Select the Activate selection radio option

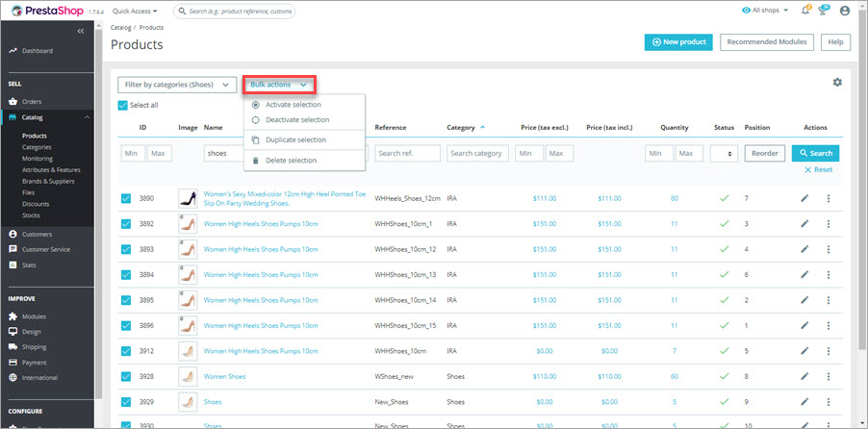(255, 105)
